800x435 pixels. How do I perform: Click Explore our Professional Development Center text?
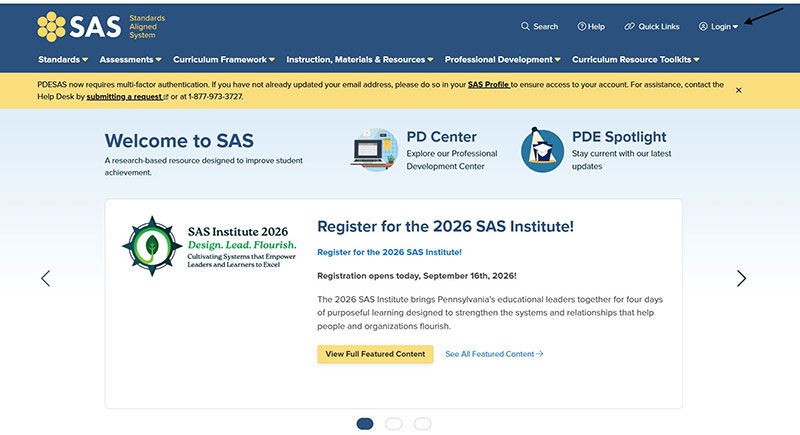click(x=452, y=160)
